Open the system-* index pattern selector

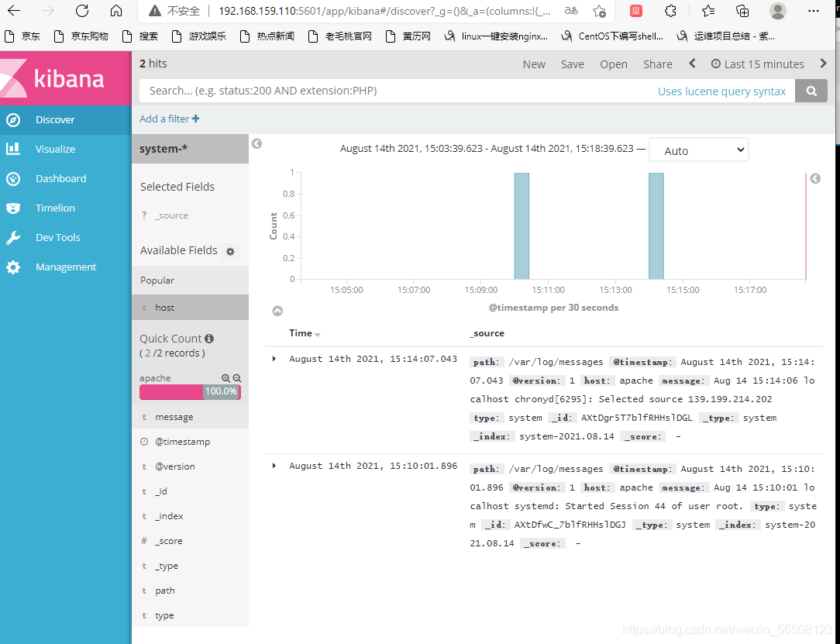[190, 149]
